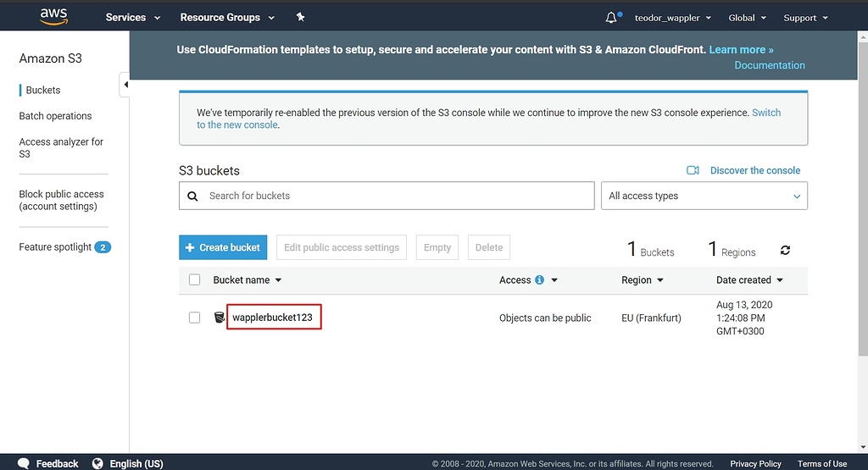Open the Services dropdown
This screenshot has width=868, height=470.
133,17
